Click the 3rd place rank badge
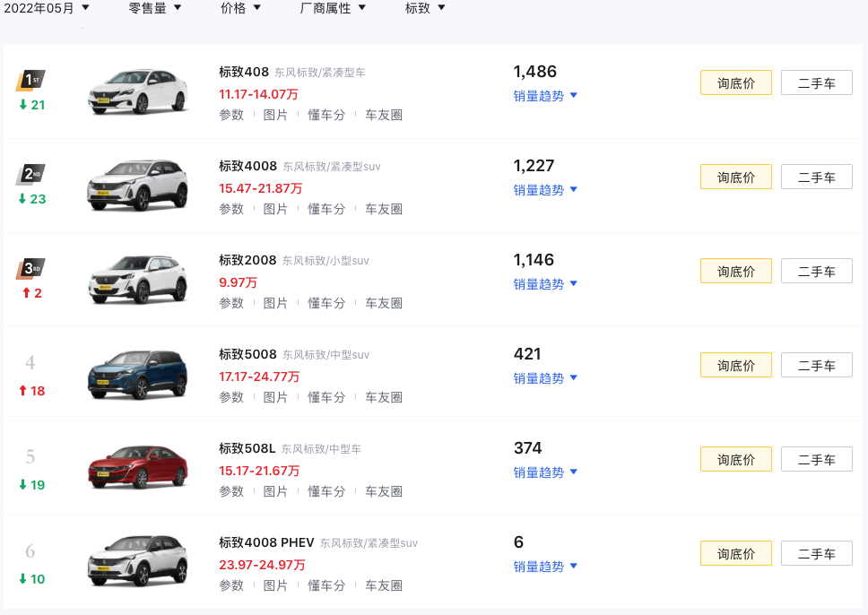This screenshot has height=615, width=868. click(x=30, y=269)
